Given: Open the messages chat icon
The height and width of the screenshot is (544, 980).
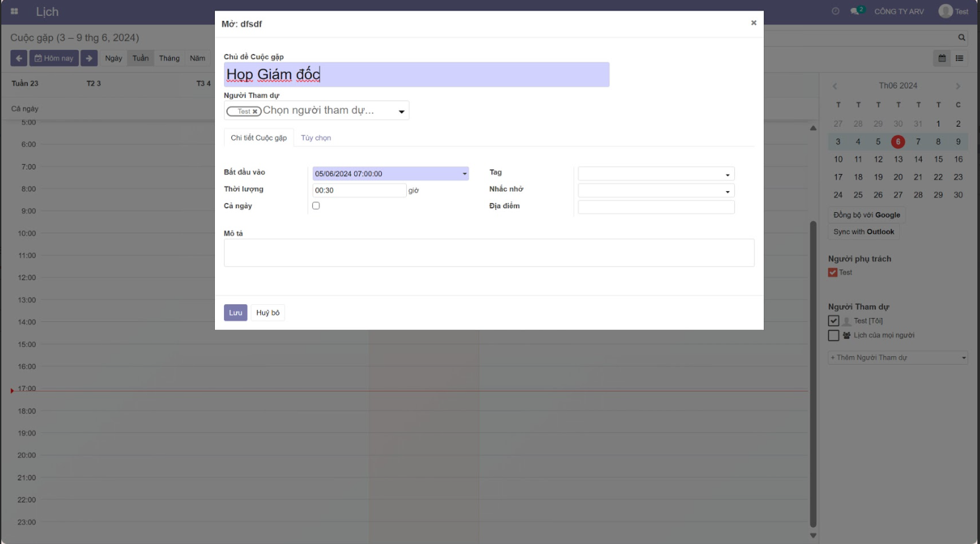Looking at the screenshot, I should point(854,11).
